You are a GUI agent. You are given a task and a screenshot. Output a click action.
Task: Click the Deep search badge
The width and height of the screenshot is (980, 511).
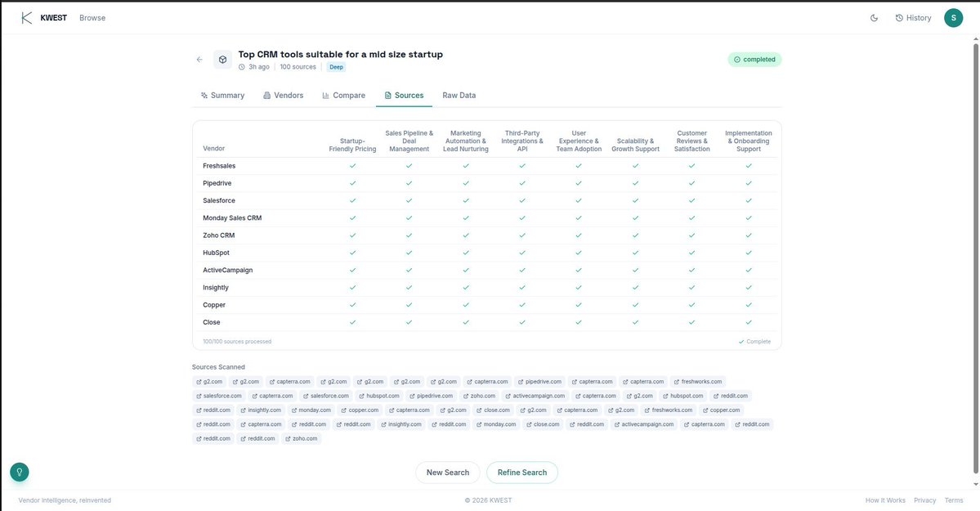(x=336, y=67)
